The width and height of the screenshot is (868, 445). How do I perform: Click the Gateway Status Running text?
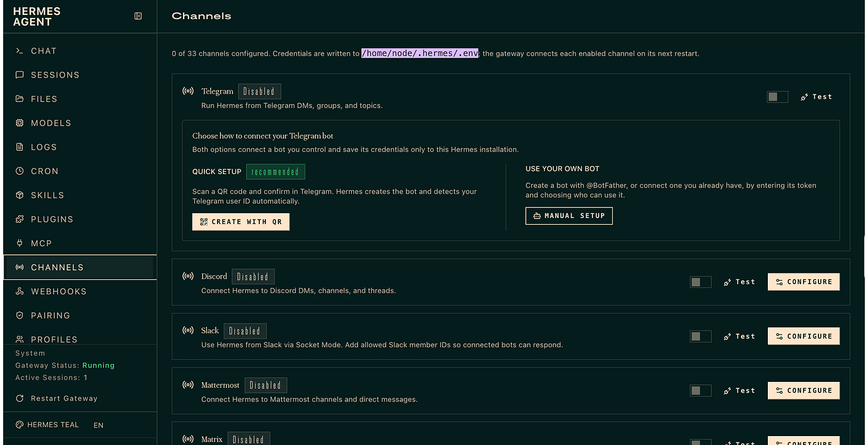pos(65,365)
